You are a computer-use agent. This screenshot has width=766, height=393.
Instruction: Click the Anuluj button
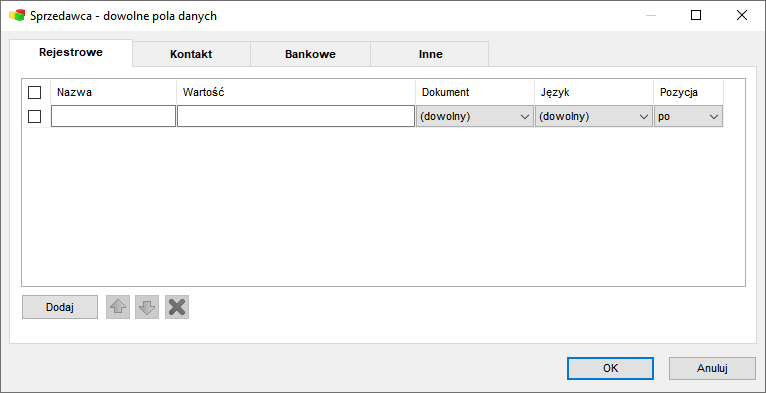(713, 369)
